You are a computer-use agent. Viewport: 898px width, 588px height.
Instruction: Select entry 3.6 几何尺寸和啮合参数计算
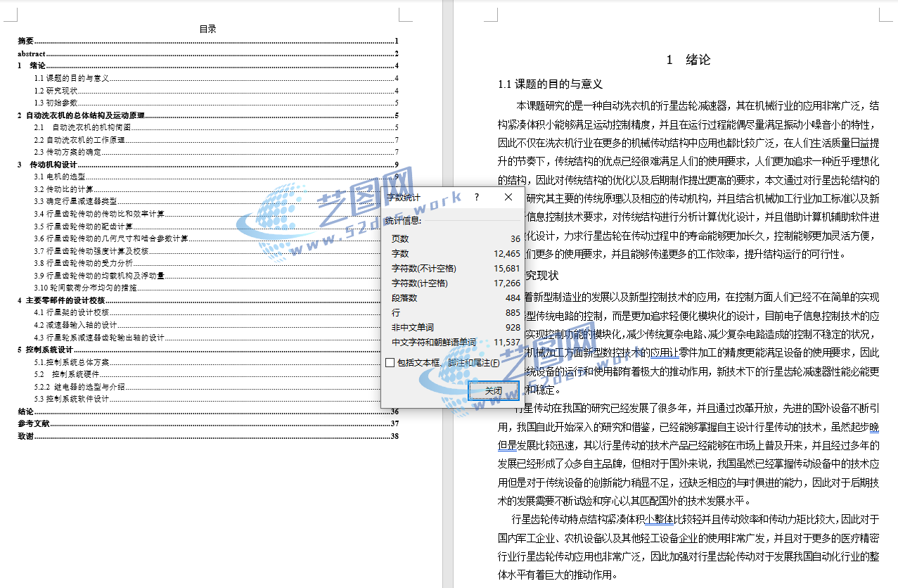click(x=207, y=238)
